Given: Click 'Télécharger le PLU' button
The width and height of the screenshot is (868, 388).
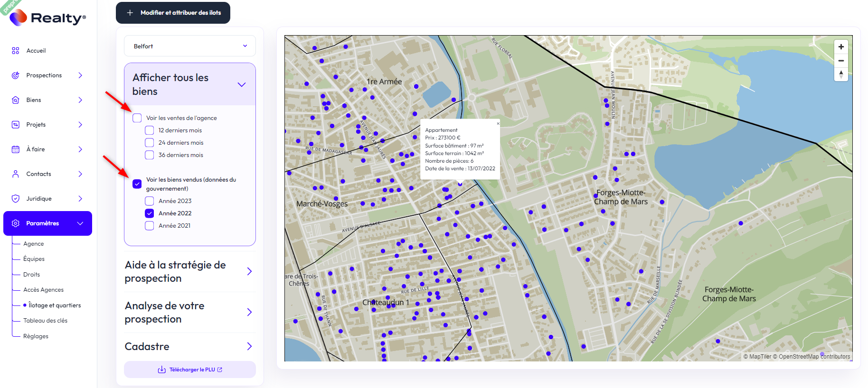Looking at the screenshot, I should [x=190, y=370].
